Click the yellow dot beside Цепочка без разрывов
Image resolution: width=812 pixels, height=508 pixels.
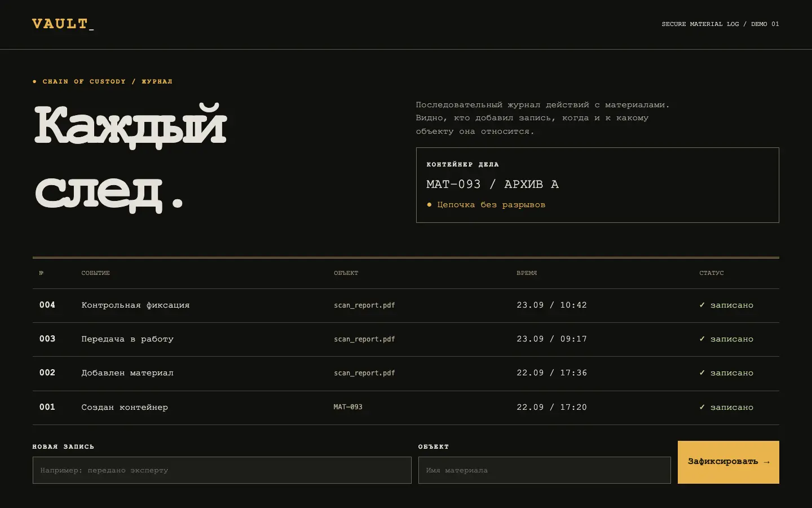coord(429,205)
